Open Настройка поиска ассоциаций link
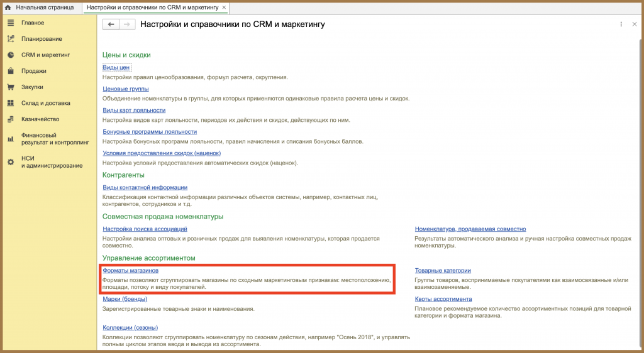Viewport: 644px width, 353px height. coord(145,229)
